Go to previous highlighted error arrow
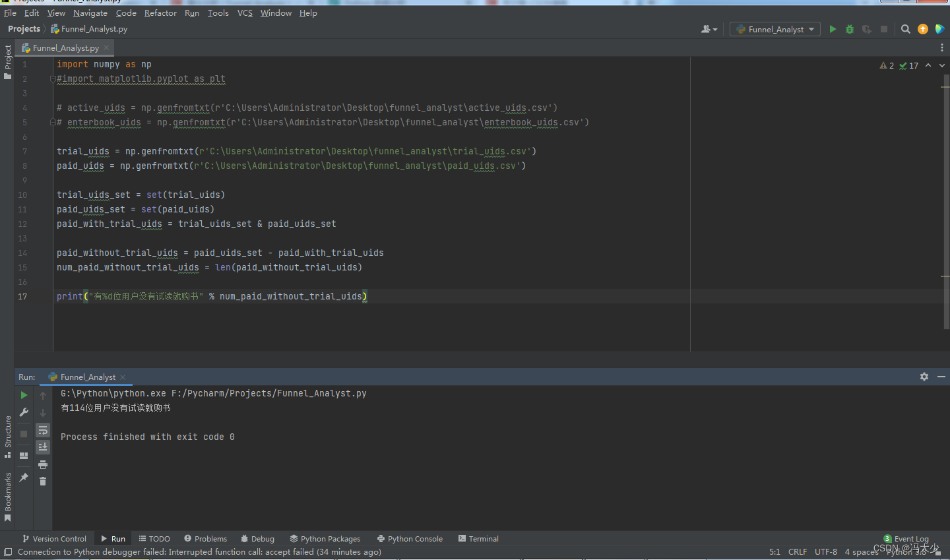The width and height of the screenshot is (950, 560). click(928, 65)
